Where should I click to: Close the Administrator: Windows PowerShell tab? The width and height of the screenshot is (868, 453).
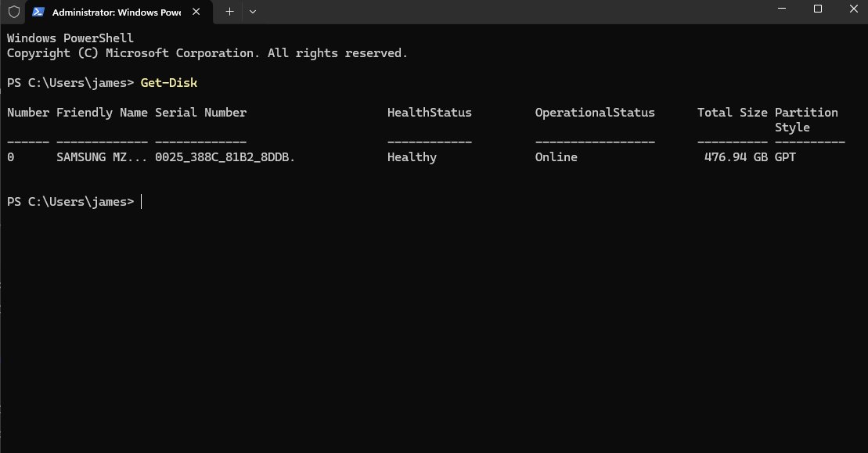point(196,12)
